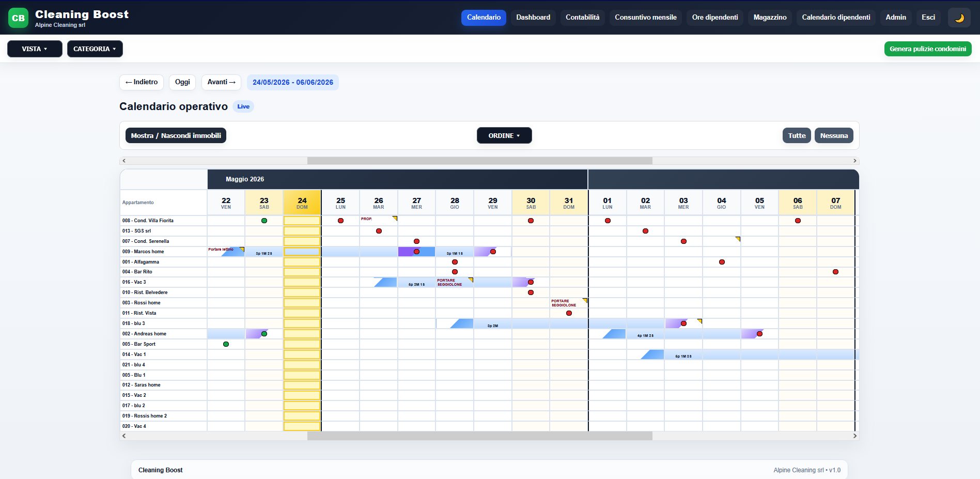This screenshot has width=980, height=479.
Task: Open the VISTA dropdown
Action: point(35,49)
